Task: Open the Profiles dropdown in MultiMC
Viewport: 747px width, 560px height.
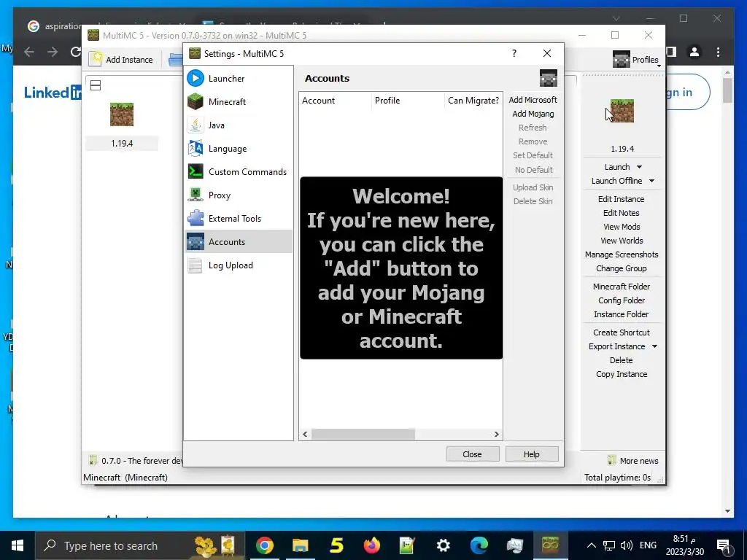Action: [x=636, y=60]
